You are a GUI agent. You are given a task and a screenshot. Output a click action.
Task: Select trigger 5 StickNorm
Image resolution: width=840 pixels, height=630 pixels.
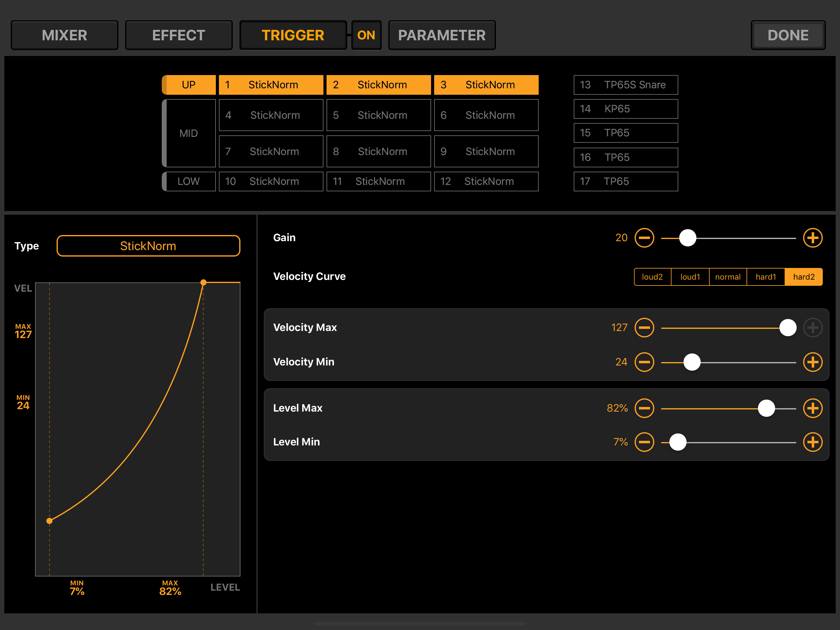coord(378,115)
